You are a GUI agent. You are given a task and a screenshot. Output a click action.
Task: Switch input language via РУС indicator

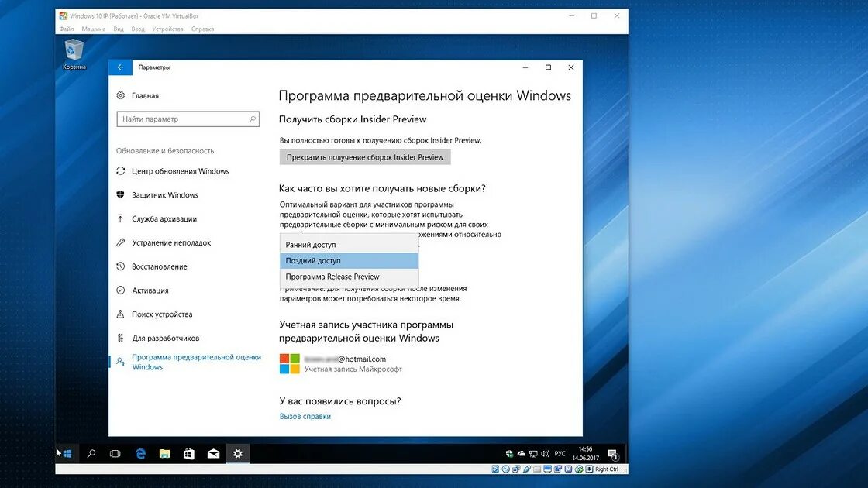pos(560,454)
